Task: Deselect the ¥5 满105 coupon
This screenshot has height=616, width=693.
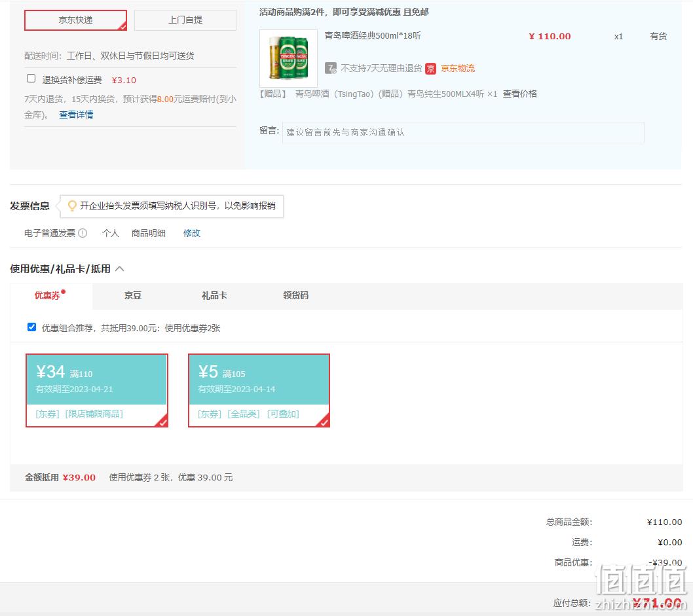Action: click(259, 390)
